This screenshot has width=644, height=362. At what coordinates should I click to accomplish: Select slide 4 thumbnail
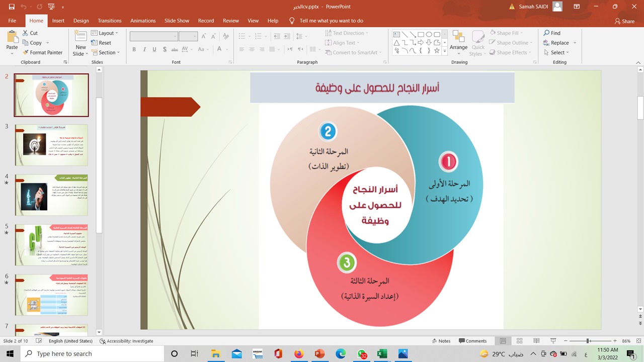pyautogui.click(x=51, y=195)
